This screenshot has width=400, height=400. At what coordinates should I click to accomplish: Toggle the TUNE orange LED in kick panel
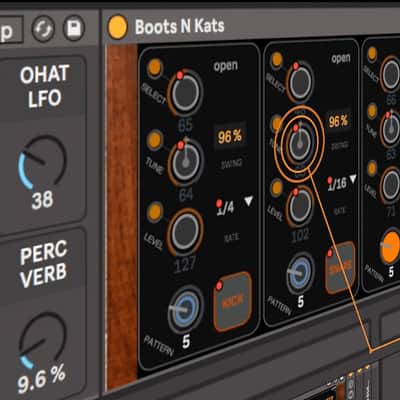tap(155, 140)
